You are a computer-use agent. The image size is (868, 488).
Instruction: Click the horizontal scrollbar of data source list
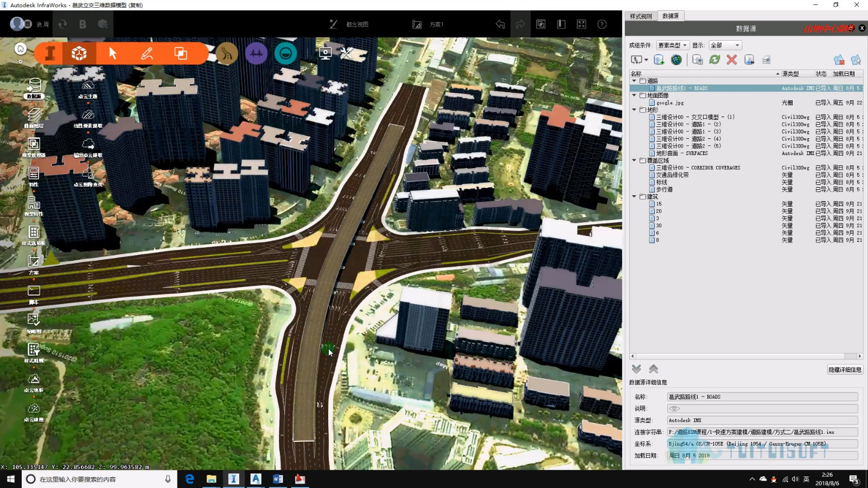coord(746,356)
